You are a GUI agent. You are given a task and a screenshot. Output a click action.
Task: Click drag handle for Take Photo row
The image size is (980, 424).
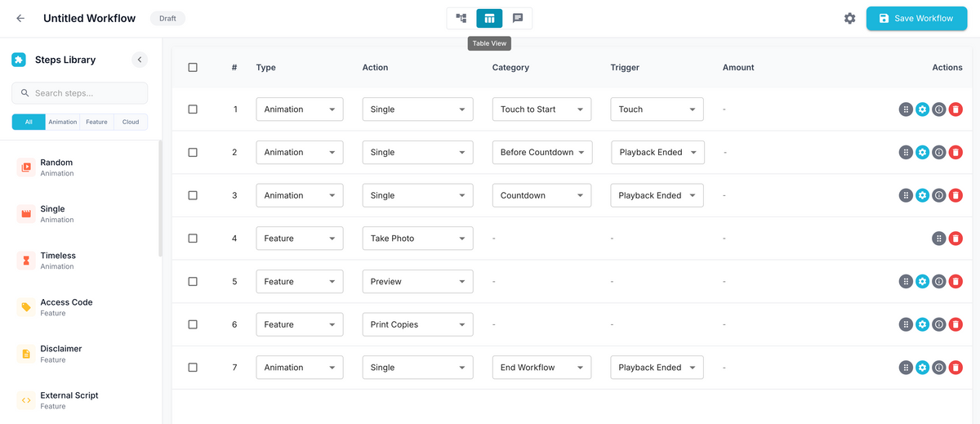[939, 239]
